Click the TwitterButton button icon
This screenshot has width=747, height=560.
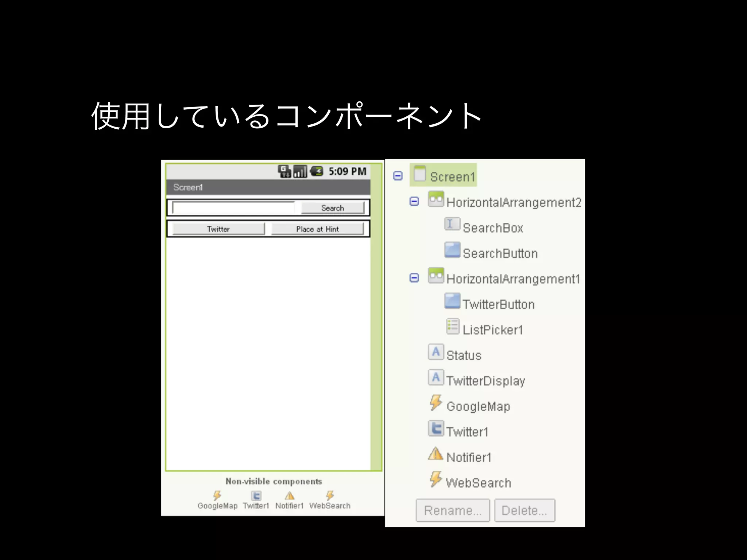pos(452,301)
